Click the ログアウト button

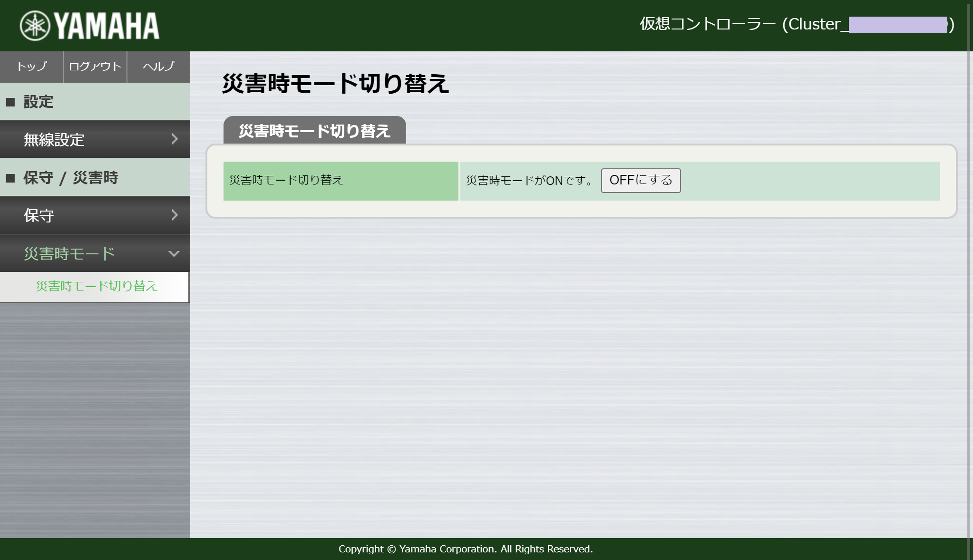(x=95, y=67)
